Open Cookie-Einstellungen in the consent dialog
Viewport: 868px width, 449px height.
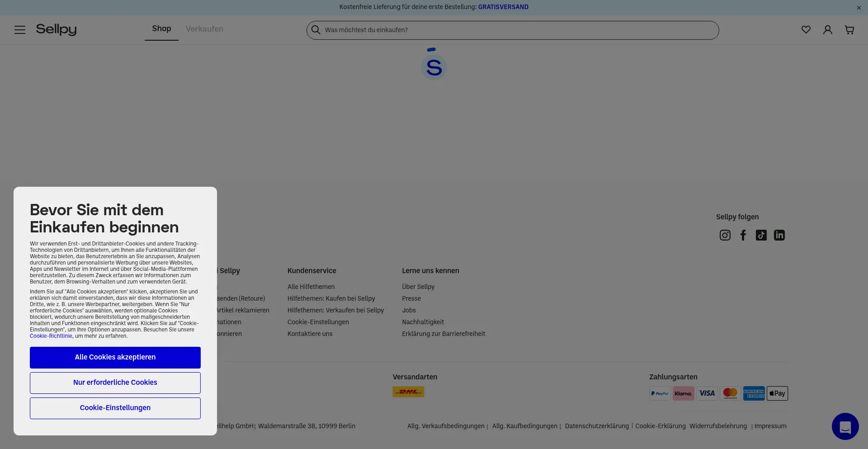[115, 408]
